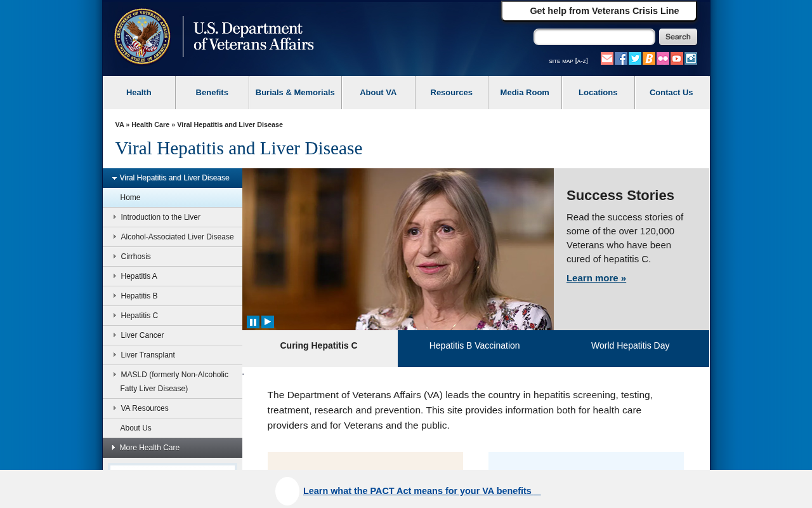Click the Learn more link
The width and height of the screenshot is (812, 508).
[x=596, y=278]
